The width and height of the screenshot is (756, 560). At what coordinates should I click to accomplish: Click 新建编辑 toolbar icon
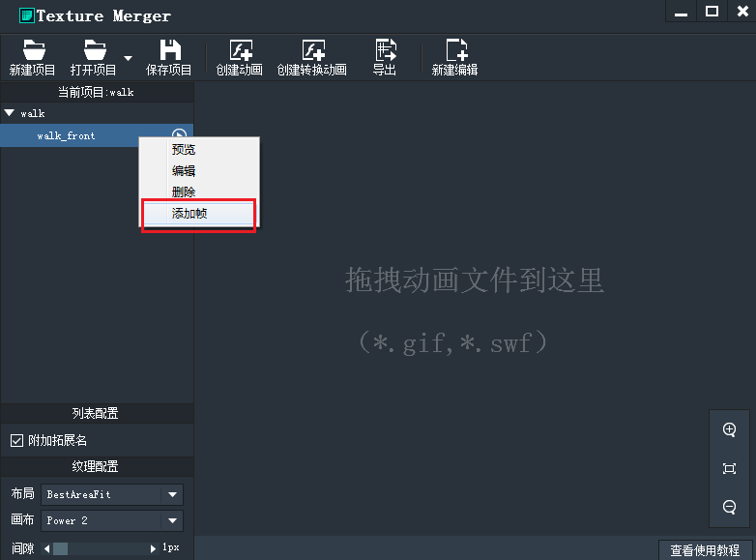tap(455, 57)
